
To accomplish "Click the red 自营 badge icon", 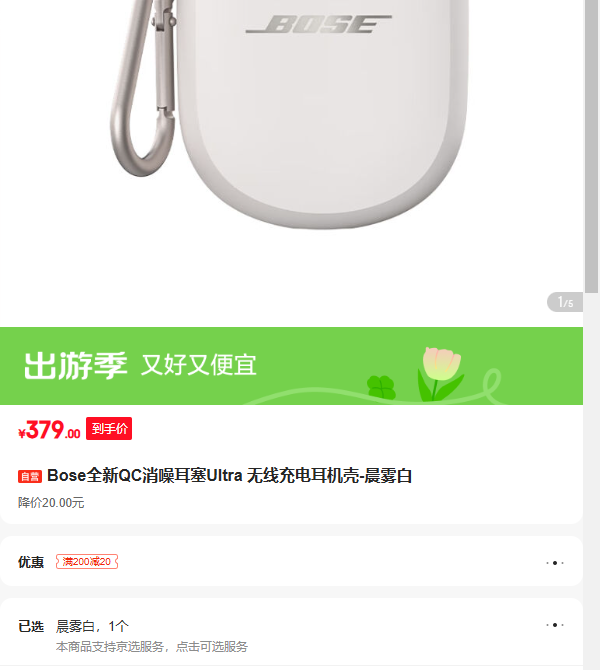I will coord(29,476).
